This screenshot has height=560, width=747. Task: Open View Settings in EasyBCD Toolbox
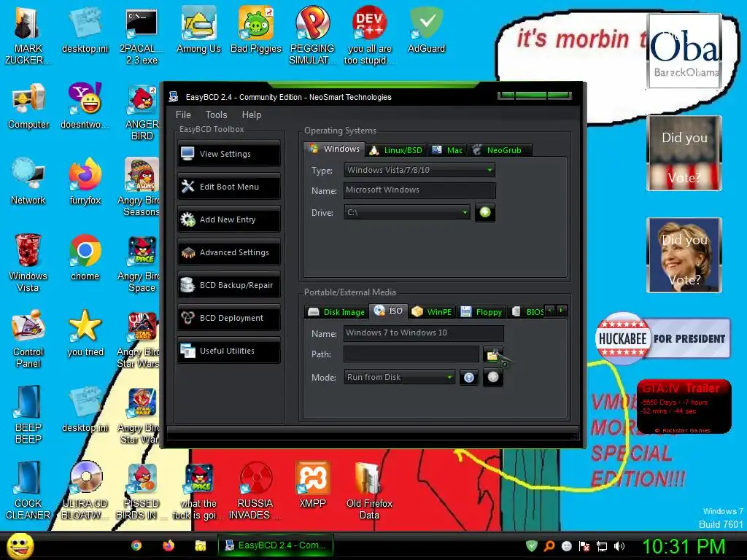point(229,154)
